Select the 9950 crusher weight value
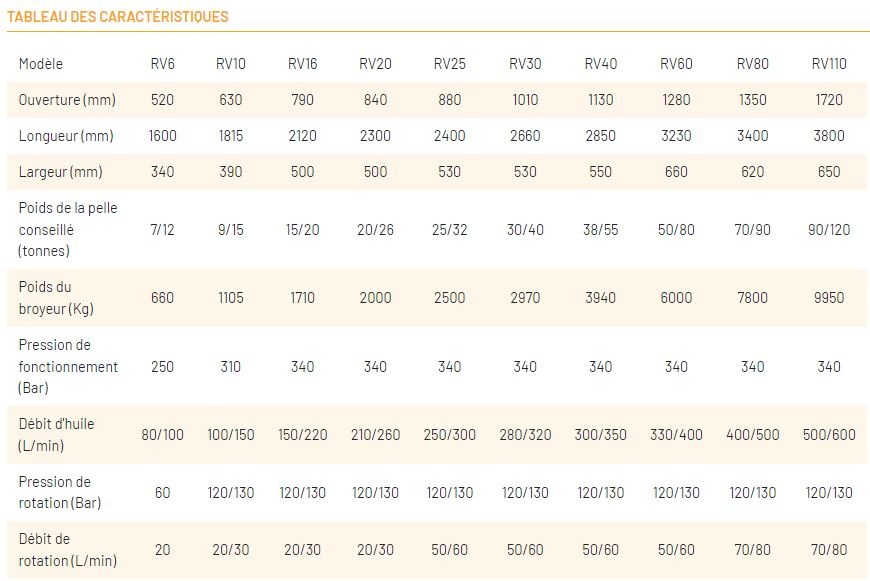 pos(829,298)
